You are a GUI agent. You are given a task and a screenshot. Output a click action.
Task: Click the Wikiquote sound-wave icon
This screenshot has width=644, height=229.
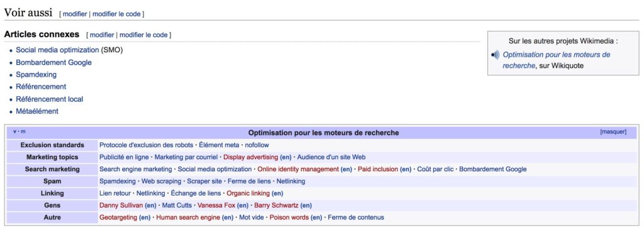point(496,55)
